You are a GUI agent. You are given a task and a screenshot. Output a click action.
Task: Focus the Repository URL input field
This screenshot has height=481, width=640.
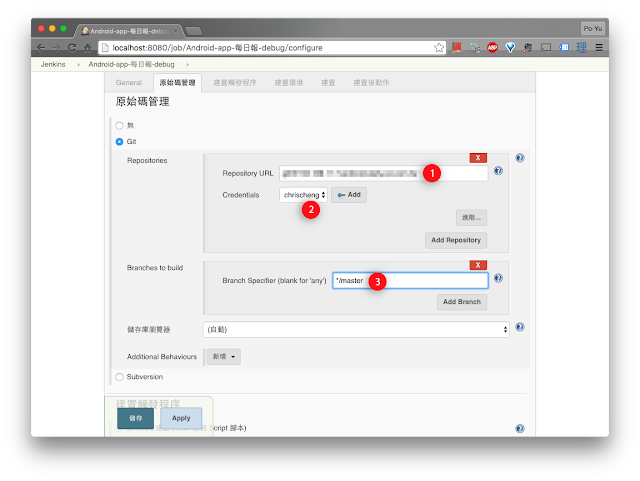[384, 173]
